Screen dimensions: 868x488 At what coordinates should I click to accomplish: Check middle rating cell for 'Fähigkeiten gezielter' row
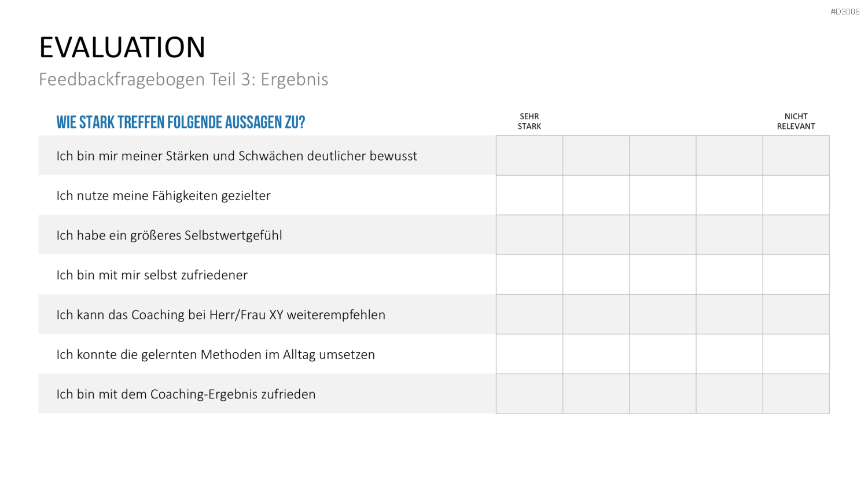click(x=663, y=195)
